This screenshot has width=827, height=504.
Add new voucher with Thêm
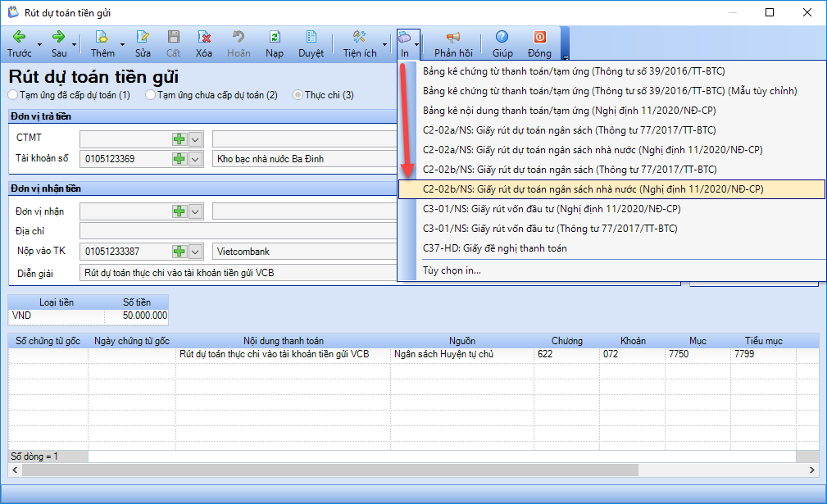[x=102, y=44]
